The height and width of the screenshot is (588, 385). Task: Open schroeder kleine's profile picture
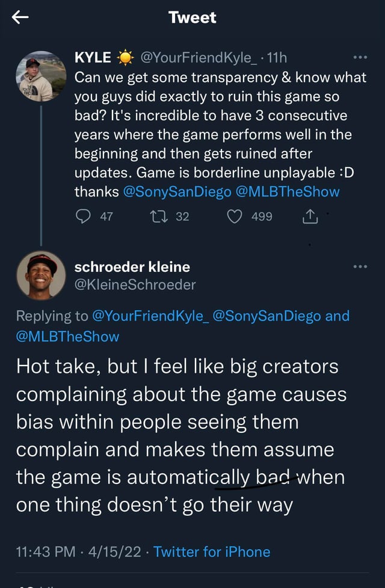click(x=41, y=274)
